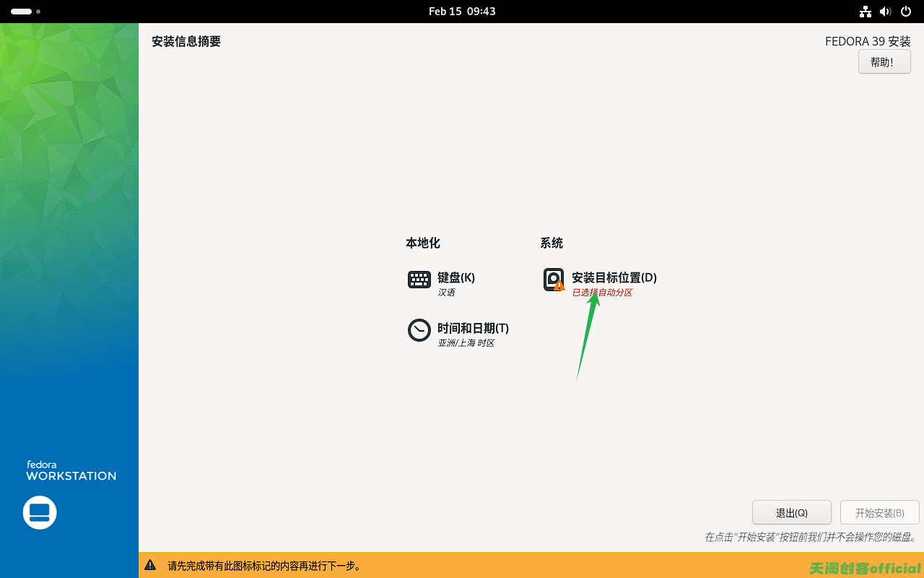Click the 帮助! help button

point(884,62)
